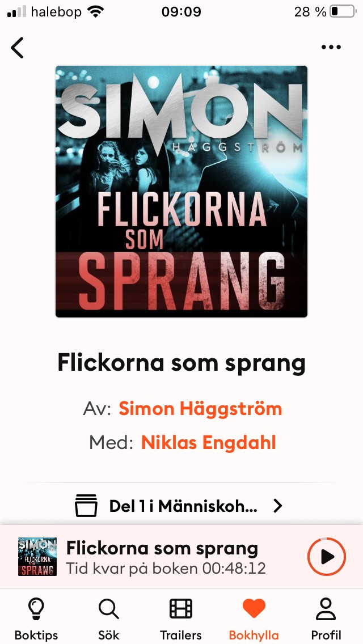Tap the Boktips lightbulb icon

[x=36, y=609]
